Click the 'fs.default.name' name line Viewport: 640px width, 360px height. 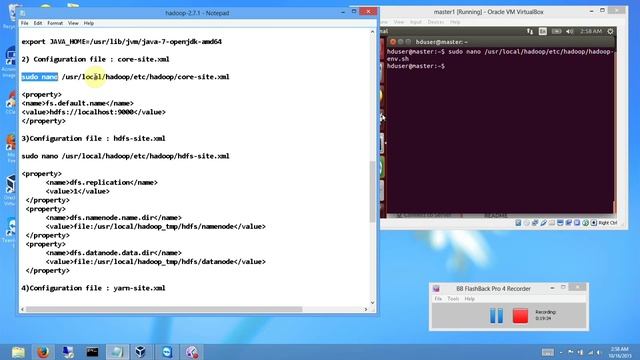pyautogui.click(x=78, y=103)
